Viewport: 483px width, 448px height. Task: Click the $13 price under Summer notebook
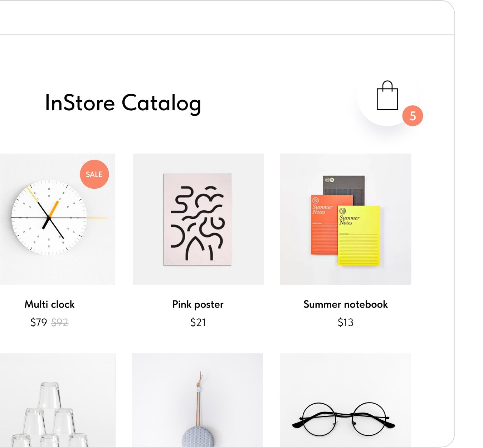click(345, 322)
